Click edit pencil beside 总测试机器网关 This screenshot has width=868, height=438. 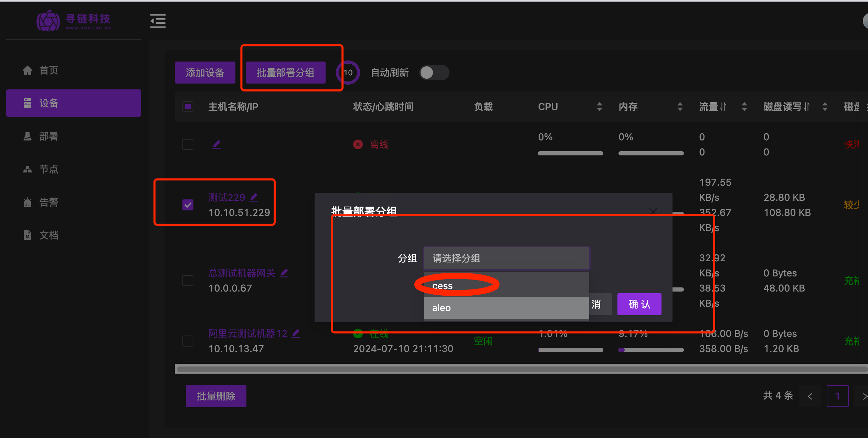[284, 273]
